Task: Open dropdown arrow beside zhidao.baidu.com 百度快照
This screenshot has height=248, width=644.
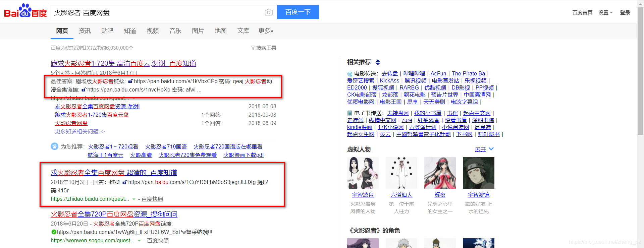Action: (x=134, y=199)
